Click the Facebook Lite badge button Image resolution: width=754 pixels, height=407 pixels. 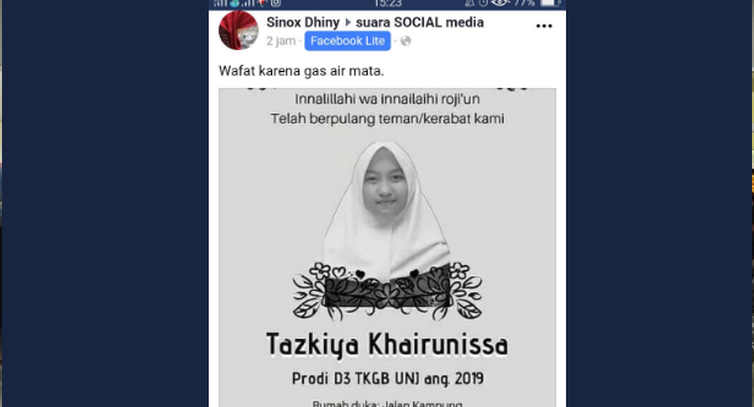coord(348,41)
